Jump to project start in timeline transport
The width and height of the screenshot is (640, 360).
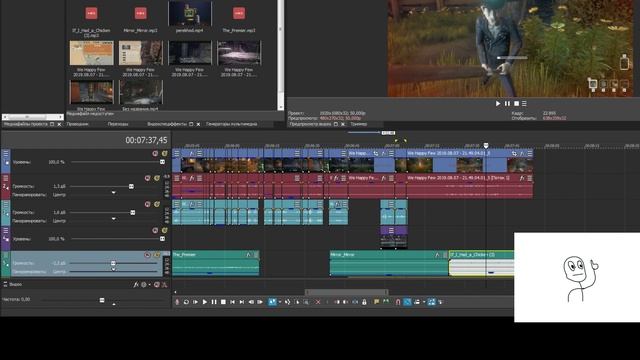233,302
